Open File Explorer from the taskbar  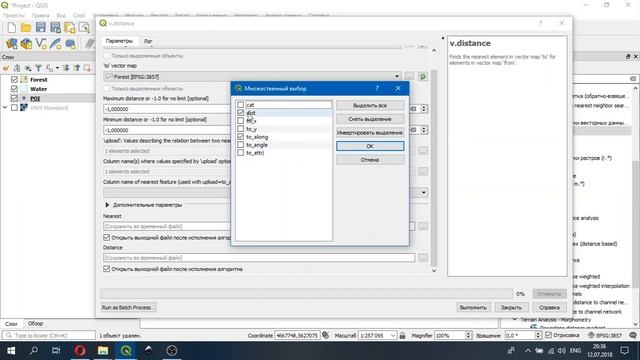click(x=103, y=351)
